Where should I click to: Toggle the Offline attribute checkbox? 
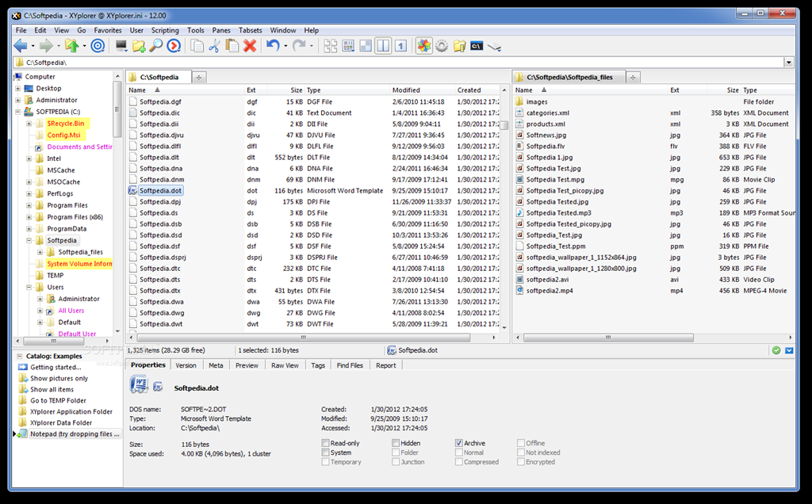pyautogui.click(x=520, y=443)
